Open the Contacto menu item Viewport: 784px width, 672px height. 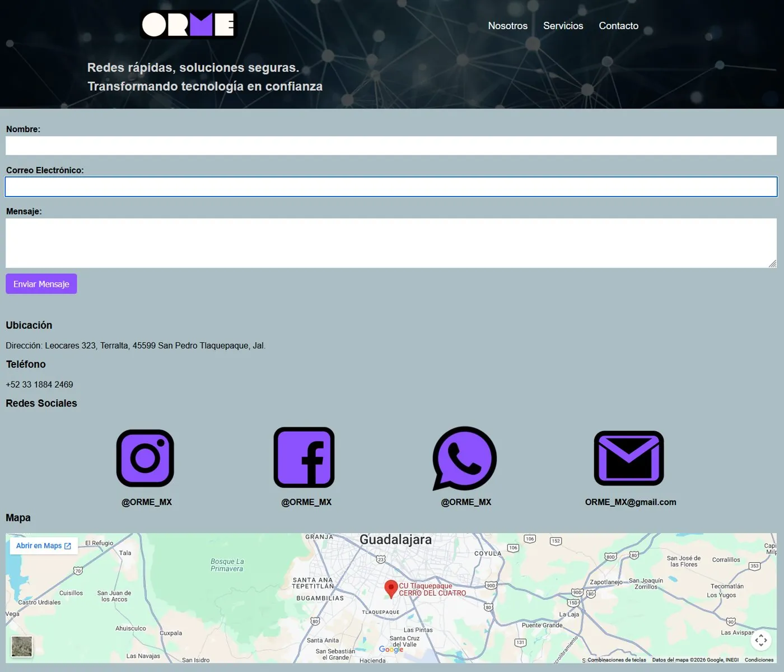tap(619, 26)
